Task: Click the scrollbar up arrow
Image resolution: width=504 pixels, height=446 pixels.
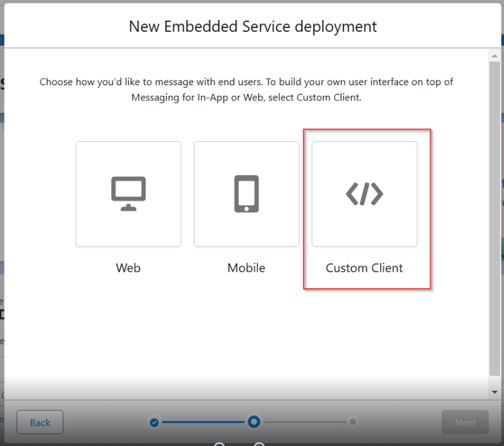Action: pos(495,56)
